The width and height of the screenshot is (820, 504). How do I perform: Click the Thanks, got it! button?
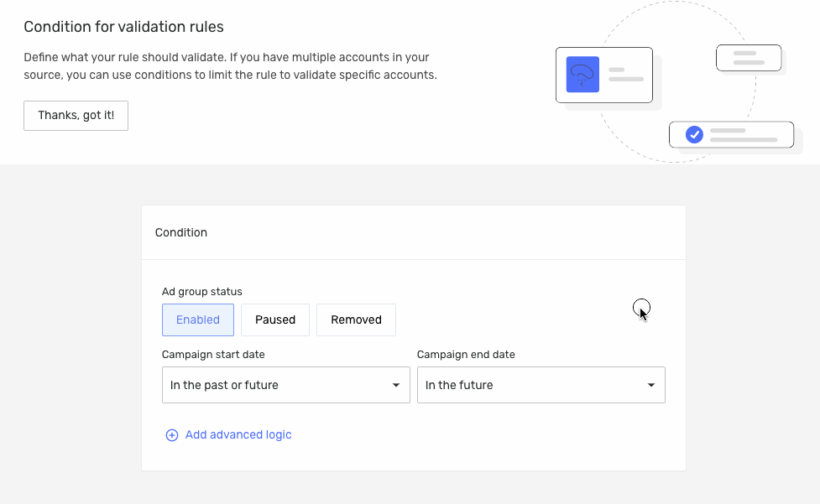tap(76, 115)
